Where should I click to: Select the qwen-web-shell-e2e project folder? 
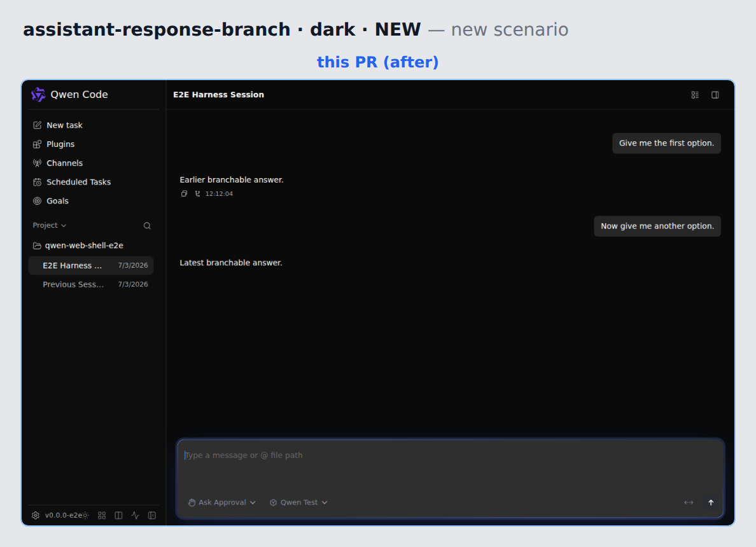pyautogui.click(x=78, y=246)
